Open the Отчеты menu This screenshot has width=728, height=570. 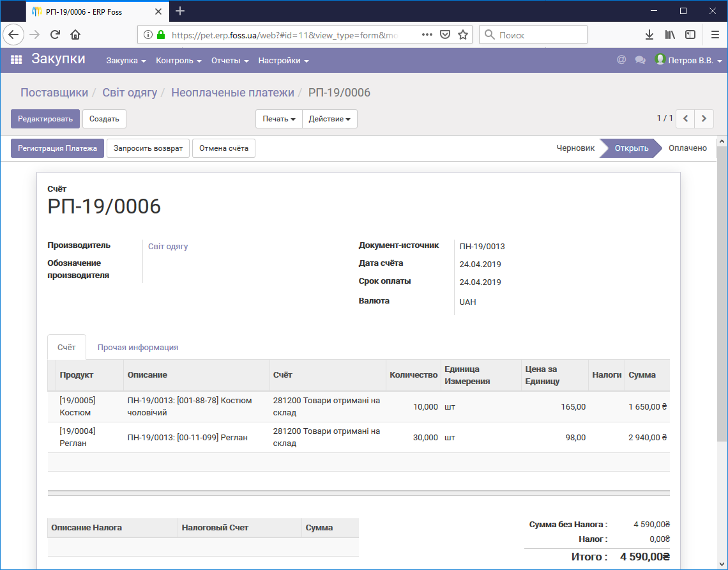click(230, 61)
